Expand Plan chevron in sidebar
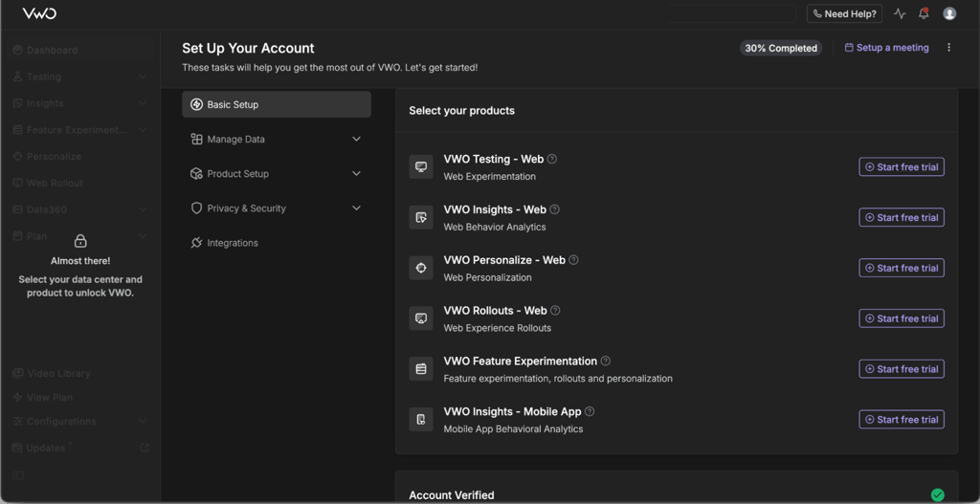The width and height of the screenshot is (980, 504). 143,236
